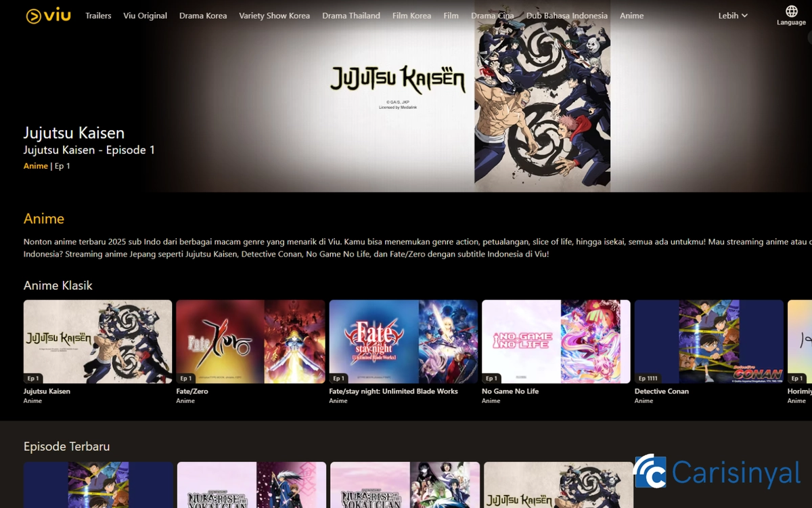The width and height of the screenshot is (812, 508).
Task: Open Variety Show Korea
Action: click(x=274, y=16)
